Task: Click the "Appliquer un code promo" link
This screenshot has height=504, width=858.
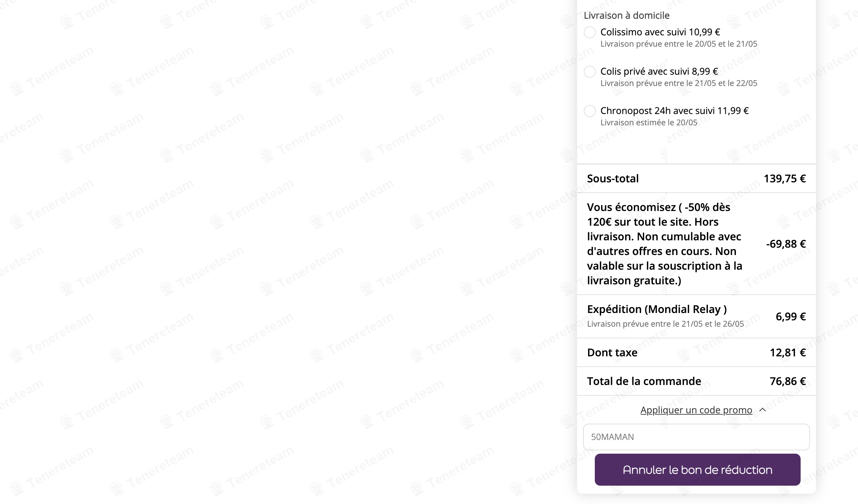Action: click(696, 410)
